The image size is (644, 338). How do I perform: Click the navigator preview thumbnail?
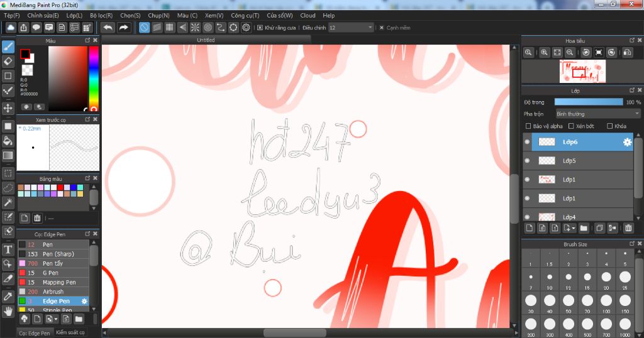tap(582, 72)
